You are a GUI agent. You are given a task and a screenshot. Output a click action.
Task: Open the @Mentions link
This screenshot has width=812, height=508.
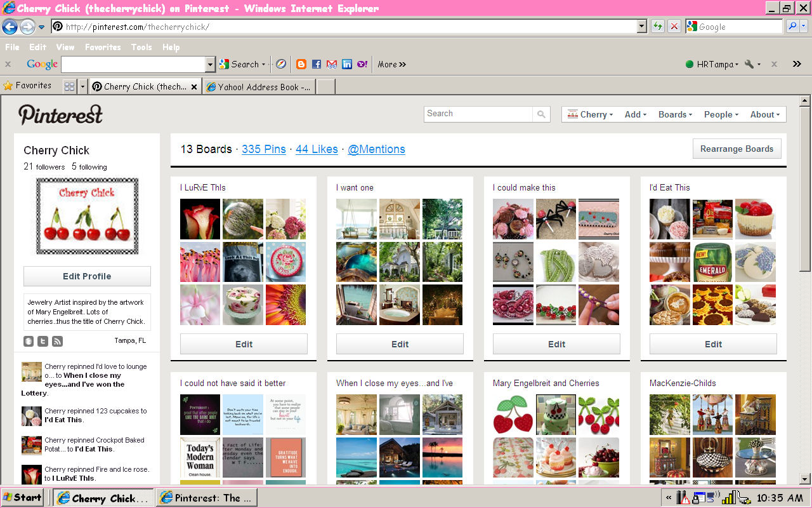point(376,149)
